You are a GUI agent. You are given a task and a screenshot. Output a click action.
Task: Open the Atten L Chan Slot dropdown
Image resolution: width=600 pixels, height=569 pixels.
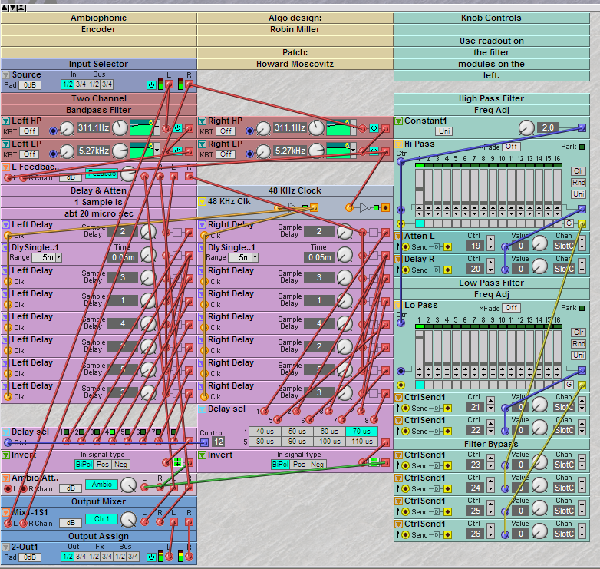coord(563,245)
